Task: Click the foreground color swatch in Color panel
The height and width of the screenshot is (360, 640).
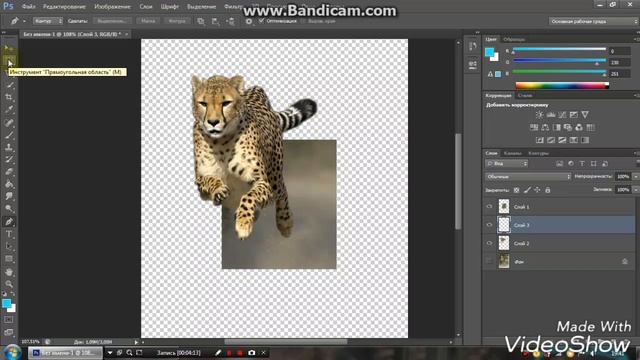Action: 489,52
